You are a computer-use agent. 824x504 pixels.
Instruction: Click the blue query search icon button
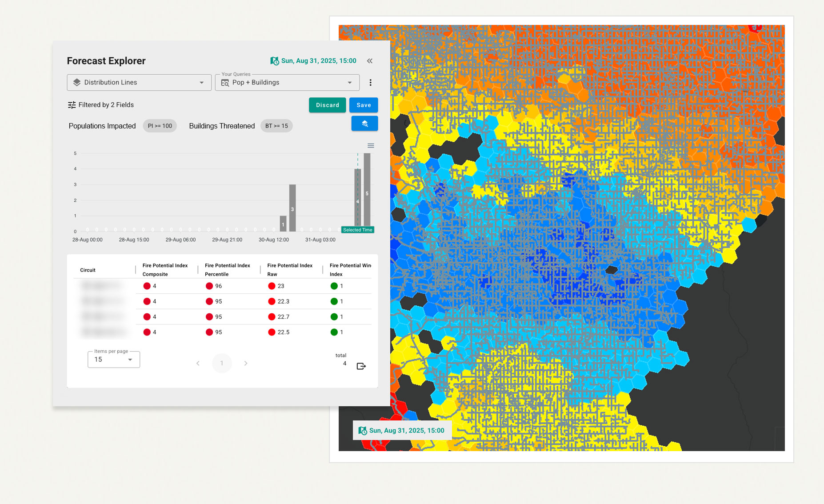364,124
